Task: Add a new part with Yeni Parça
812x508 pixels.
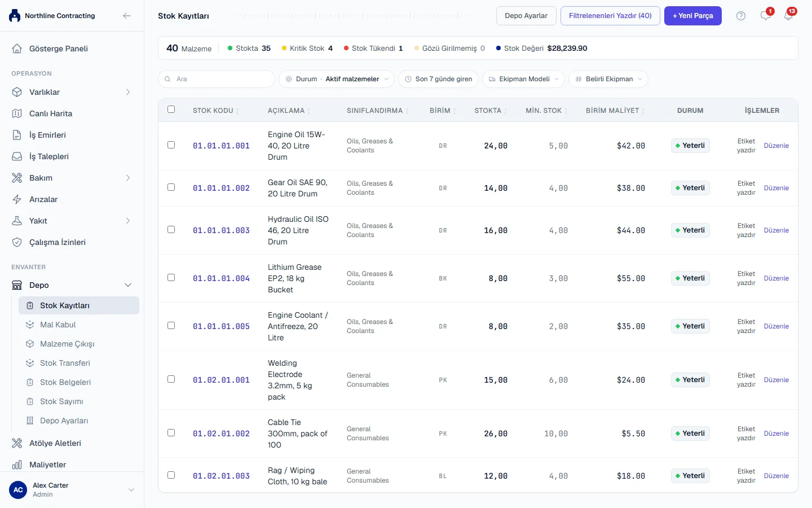Action: coord(693,16)
